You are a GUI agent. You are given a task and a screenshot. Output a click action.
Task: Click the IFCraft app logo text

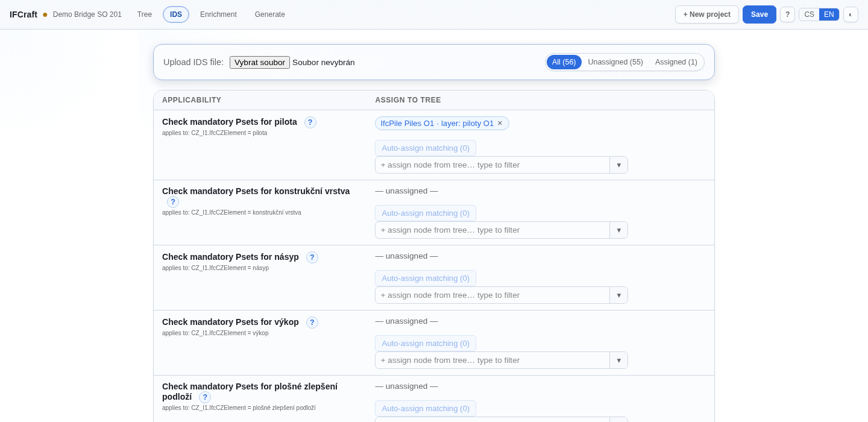[24, 14]
